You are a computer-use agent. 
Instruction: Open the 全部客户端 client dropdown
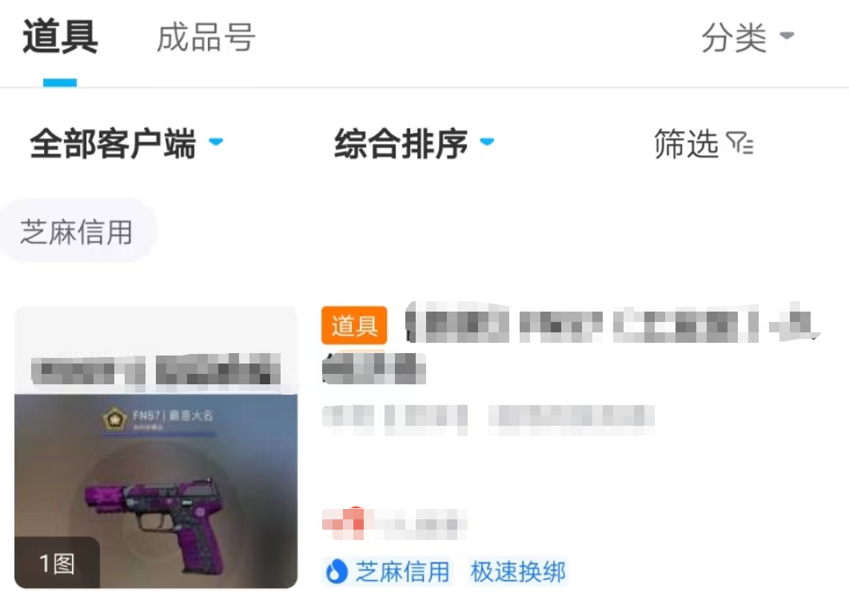click(126, 144)
